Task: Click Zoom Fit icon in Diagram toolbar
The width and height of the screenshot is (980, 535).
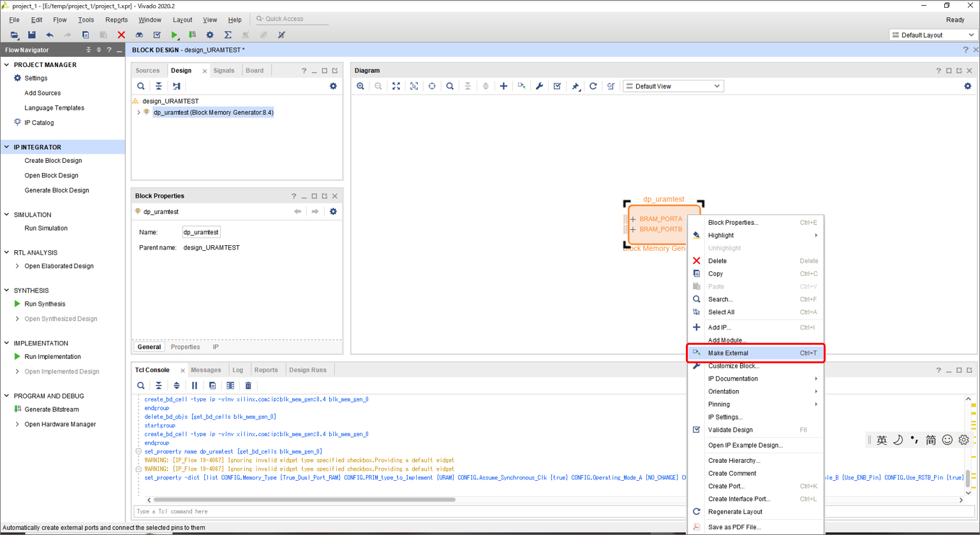Action: click(396, 86)
